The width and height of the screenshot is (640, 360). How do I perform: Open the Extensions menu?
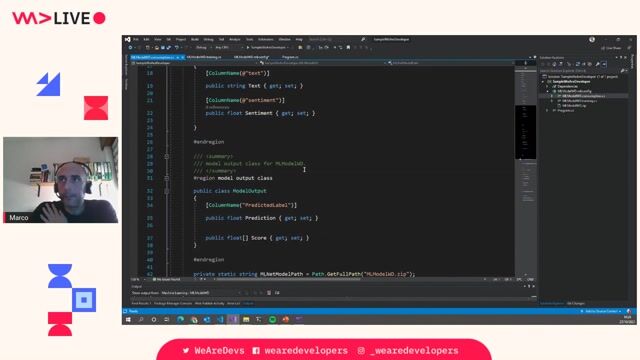[x=266, y=40]
